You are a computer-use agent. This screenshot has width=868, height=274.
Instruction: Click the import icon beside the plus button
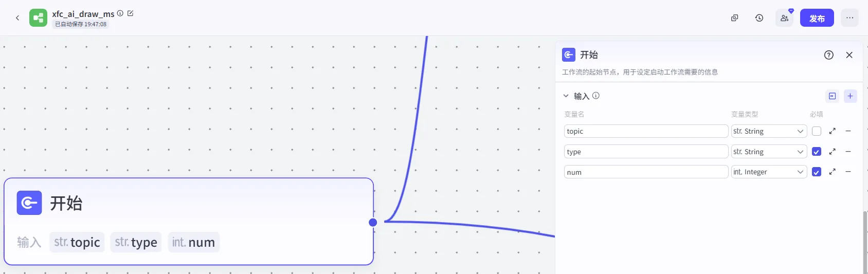click(832, 96)
